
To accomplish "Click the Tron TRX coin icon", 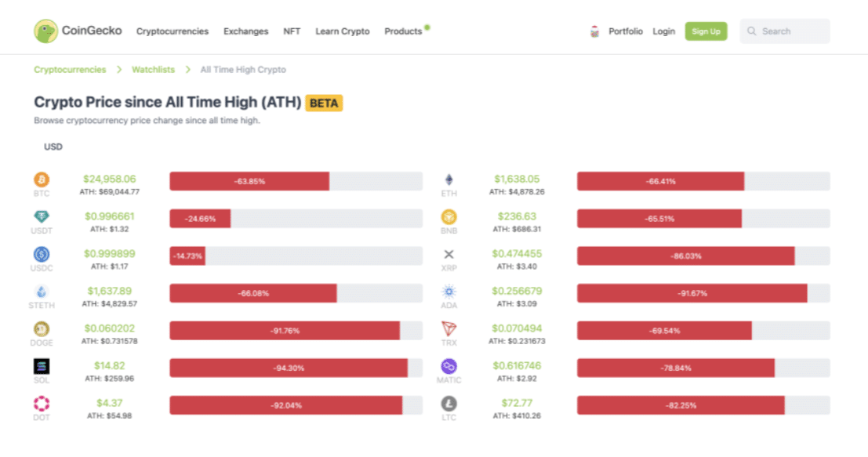I will pos(449,328).
